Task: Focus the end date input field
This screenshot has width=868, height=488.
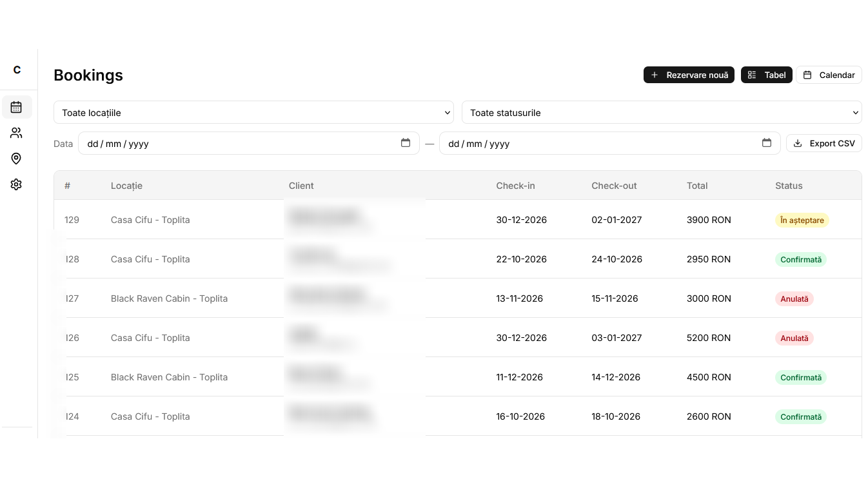Action: click(610, 143)
